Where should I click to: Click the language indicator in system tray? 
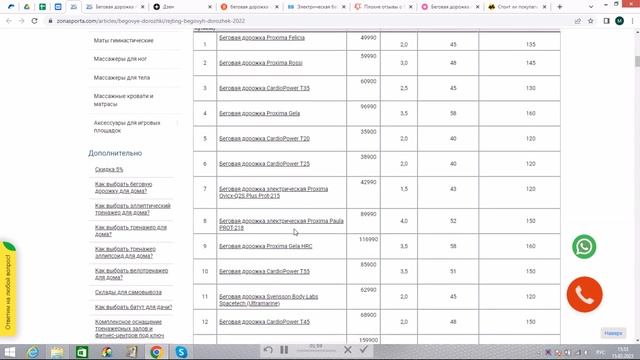(600, 352)
